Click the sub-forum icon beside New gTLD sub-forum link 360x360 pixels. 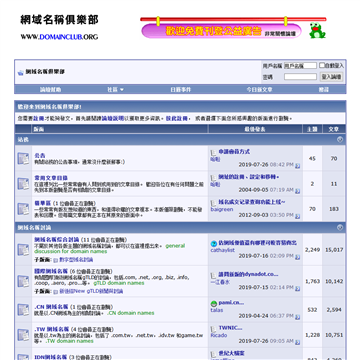click(56, 291)
